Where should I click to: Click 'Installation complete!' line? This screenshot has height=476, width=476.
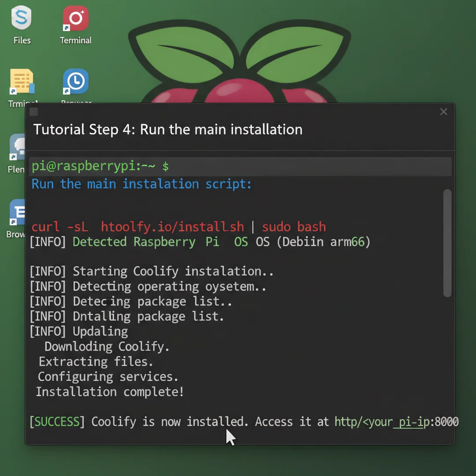click(x=110, y=392)
